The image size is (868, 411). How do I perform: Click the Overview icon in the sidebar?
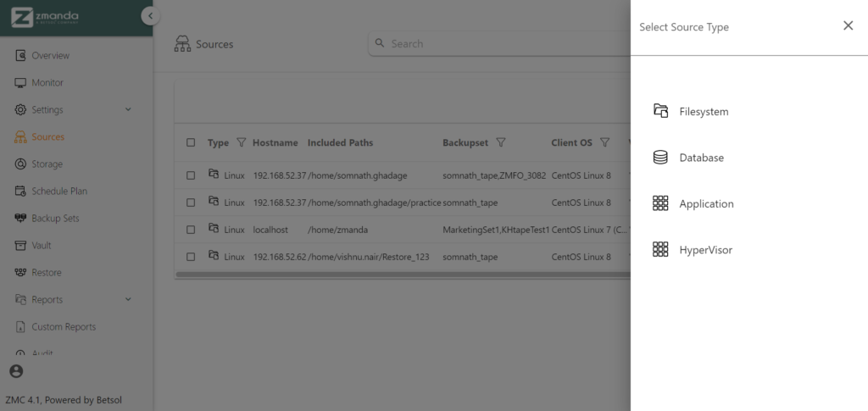(x=20, y=55)
